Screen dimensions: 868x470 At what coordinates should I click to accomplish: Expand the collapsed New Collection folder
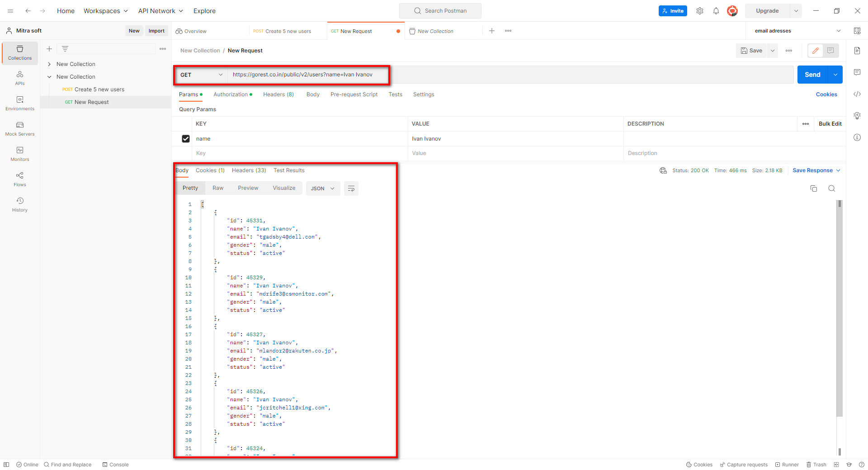[49, 64]
